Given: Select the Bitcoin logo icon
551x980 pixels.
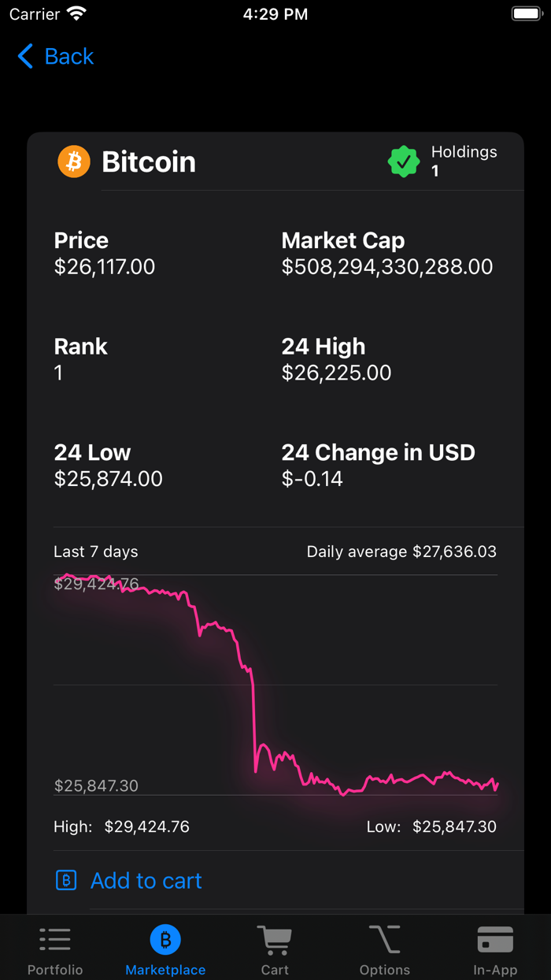Looking at the screenshot, I should tap(74, 161).
